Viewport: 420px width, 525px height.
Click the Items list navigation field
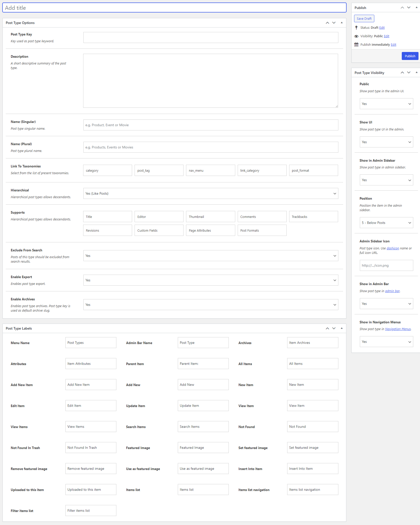313,490
